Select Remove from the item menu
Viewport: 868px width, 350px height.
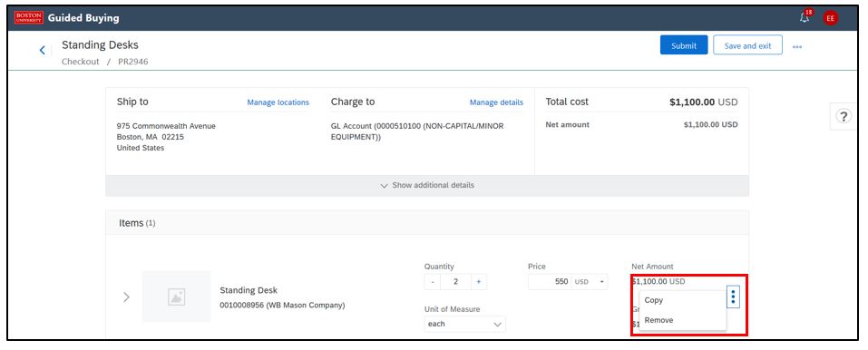[658, 320]
